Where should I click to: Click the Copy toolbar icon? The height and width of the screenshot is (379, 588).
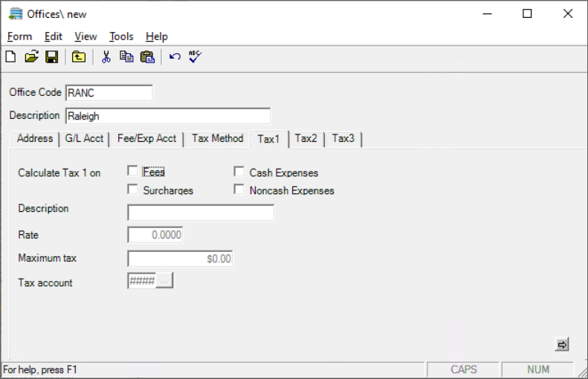[x=126, y=57]
